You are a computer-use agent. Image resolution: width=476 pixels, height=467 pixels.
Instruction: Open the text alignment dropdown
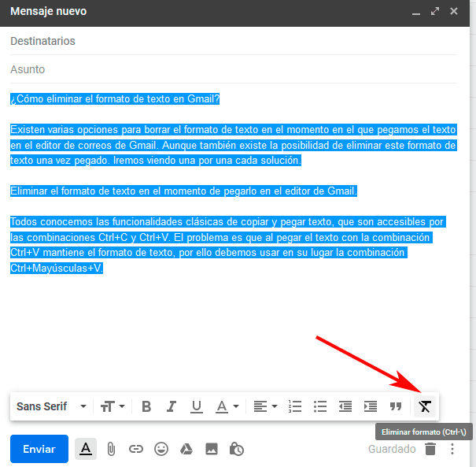pos(265,406)
